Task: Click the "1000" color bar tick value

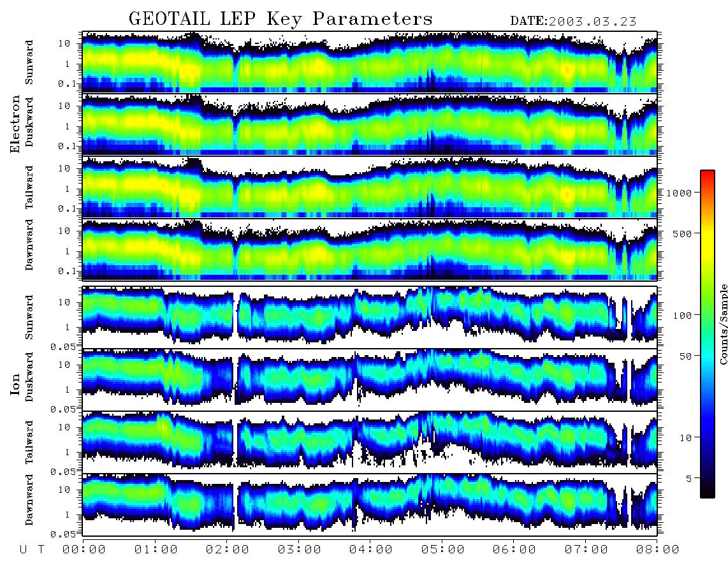Action: click(679, 193)
